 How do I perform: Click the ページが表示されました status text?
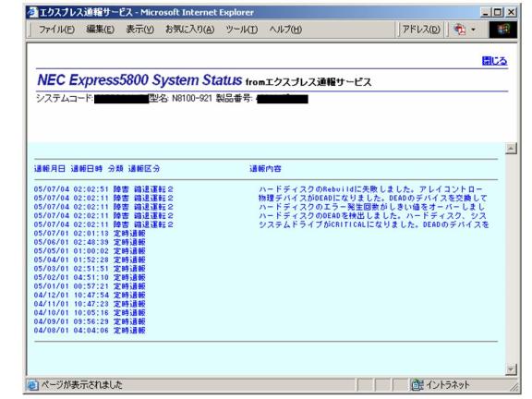click(82, 385)
